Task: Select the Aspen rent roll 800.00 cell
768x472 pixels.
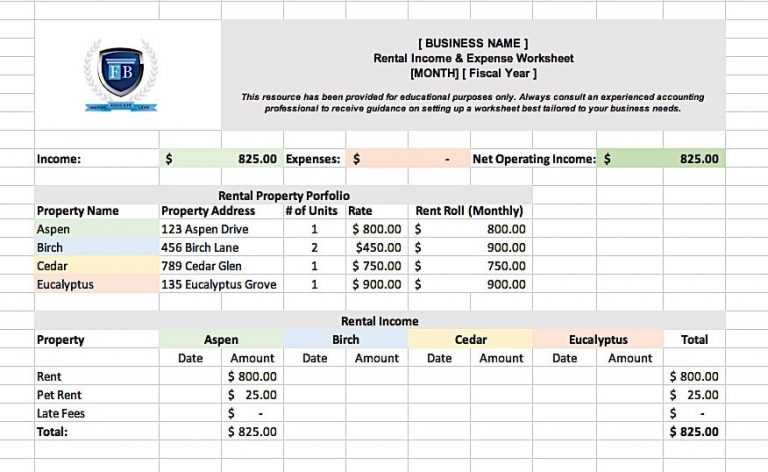Action: (470, 229)
